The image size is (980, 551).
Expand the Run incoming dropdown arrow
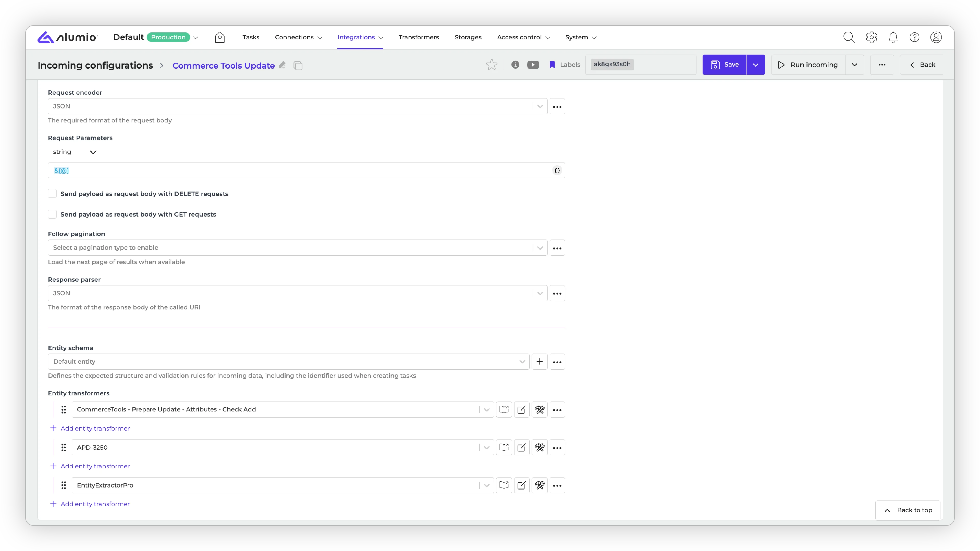point(854,65)
